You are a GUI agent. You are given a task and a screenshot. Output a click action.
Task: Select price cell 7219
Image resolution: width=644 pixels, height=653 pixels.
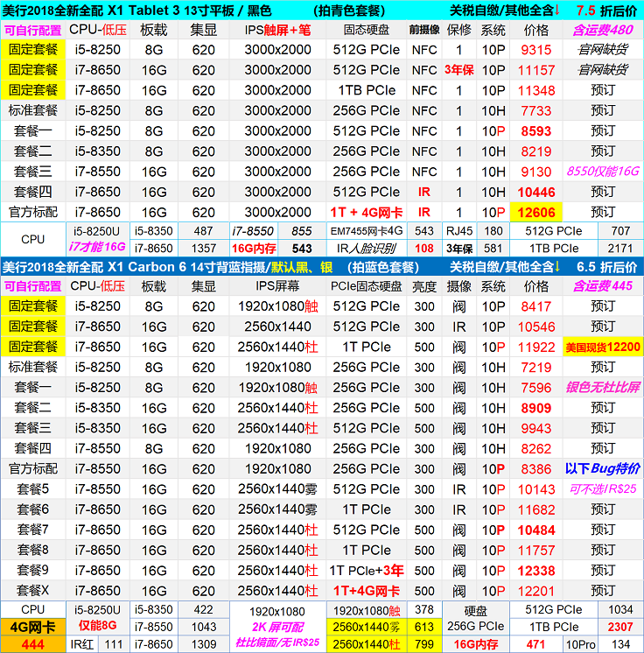coord(536,368)
